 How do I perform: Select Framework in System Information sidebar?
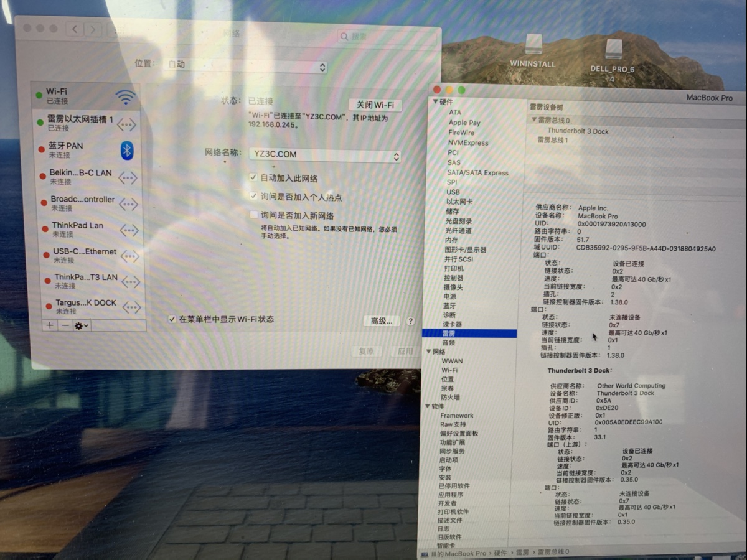tap(457, 416)
